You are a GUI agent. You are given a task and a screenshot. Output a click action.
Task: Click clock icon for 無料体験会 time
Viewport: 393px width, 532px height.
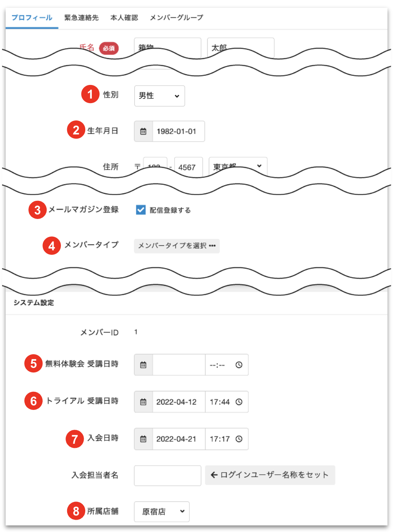(239, 365)
